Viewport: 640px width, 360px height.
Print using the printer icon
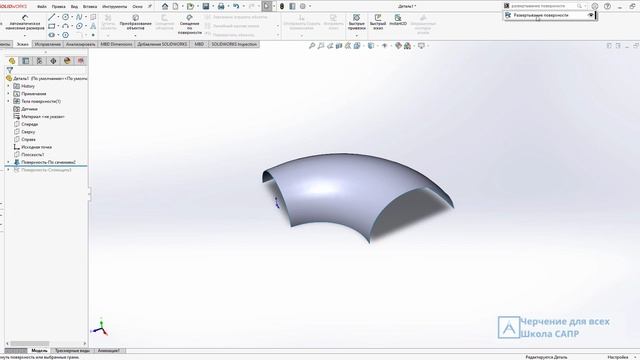click(221, 6)
